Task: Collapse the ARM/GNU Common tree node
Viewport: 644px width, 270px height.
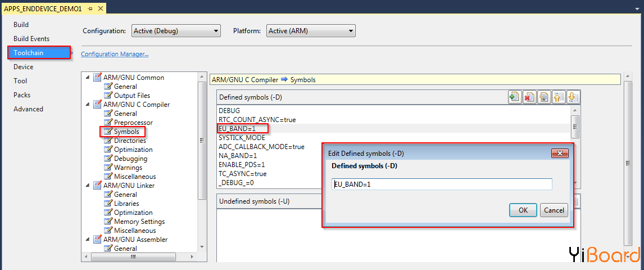Action: click(88, 78)
